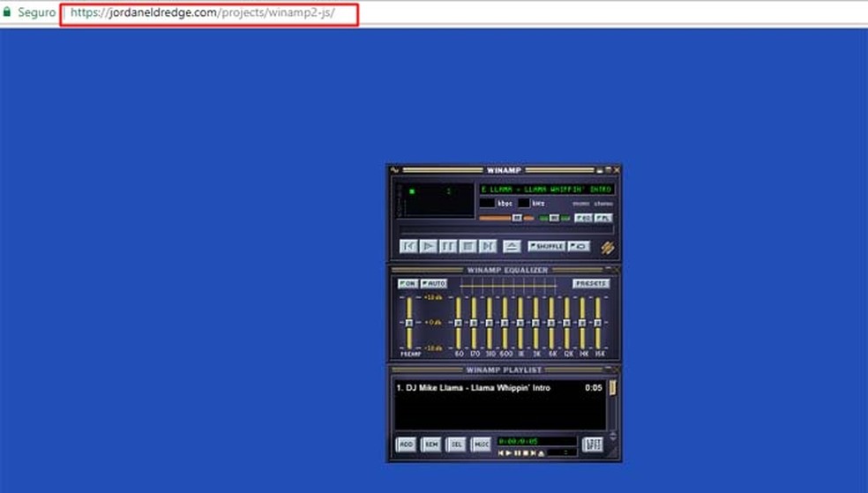Open the Winamp options menu icon in title bar
This screenshot has width=868, height=493.
click(394, 170)
